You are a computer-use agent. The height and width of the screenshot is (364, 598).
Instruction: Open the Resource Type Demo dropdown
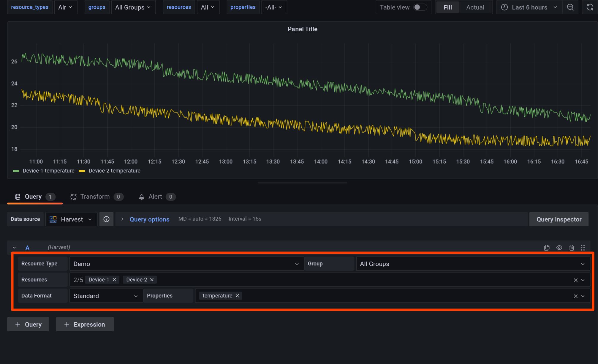click(186, 264)
